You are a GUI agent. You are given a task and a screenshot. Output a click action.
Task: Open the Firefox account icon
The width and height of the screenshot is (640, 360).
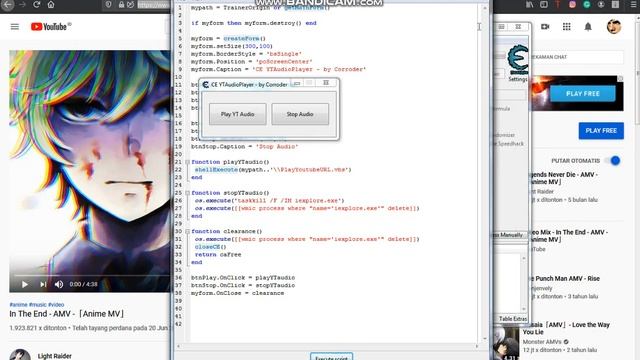[601, 4]
